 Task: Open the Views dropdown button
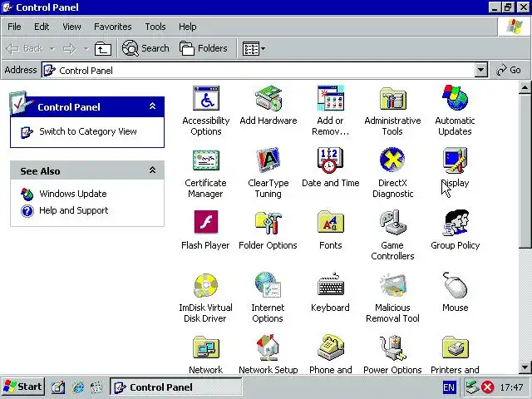point(254,49)
